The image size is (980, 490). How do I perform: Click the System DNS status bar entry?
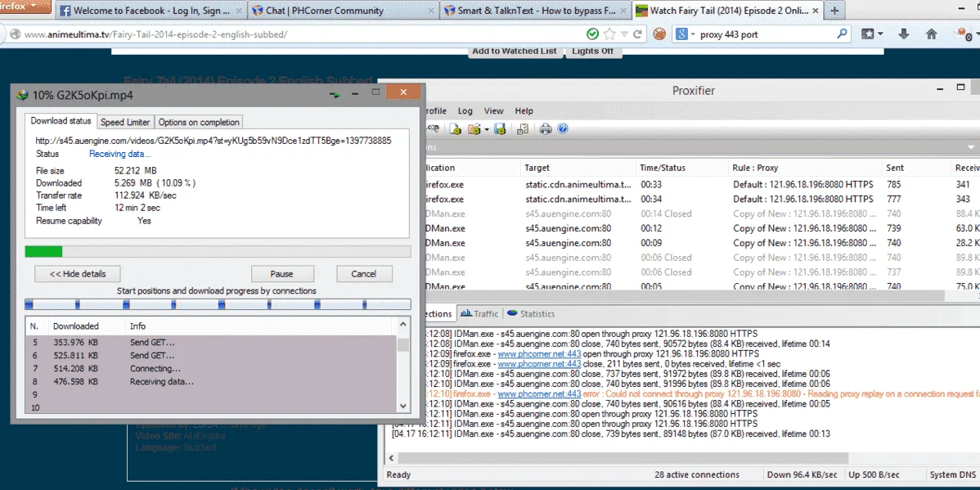[x=952, y=474]
